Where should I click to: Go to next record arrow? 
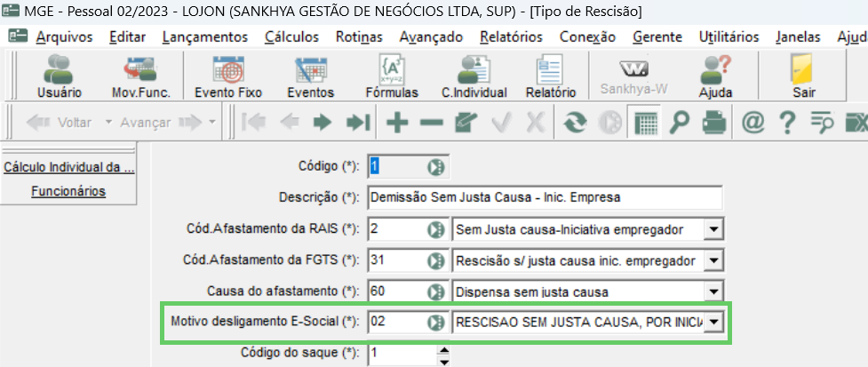(x=323, y=123)
